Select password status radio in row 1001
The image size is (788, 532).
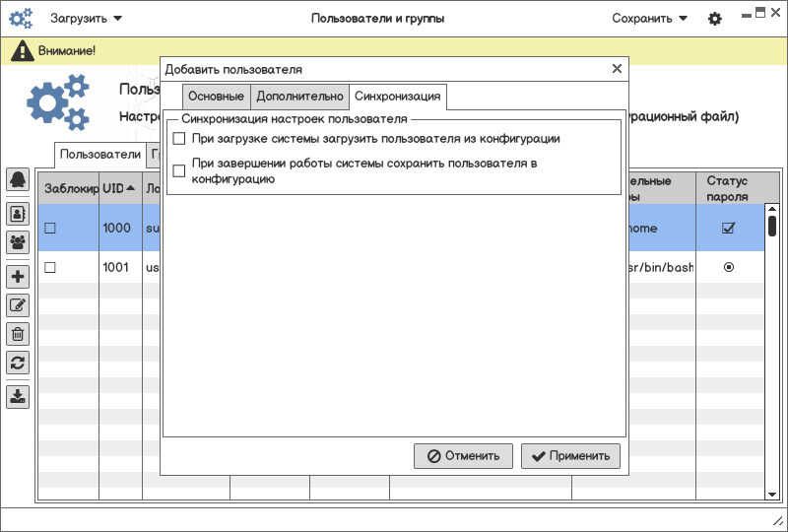[728, 267]
